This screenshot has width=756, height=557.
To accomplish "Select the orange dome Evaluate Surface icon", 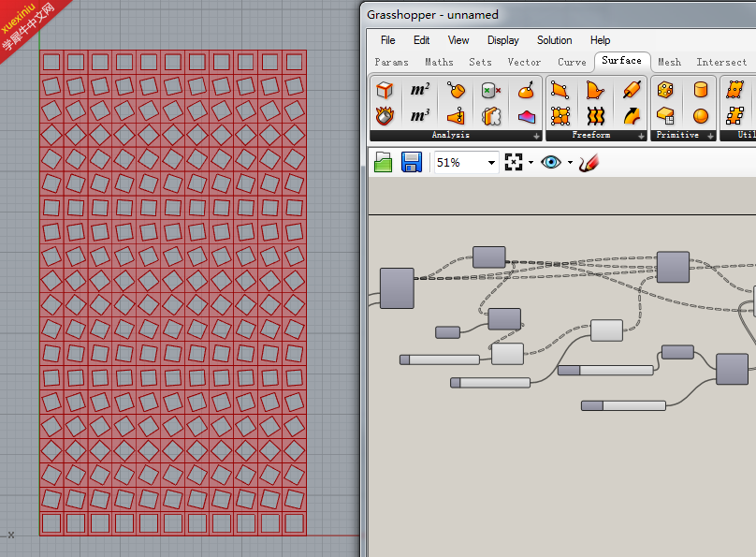I will (526, 90).
